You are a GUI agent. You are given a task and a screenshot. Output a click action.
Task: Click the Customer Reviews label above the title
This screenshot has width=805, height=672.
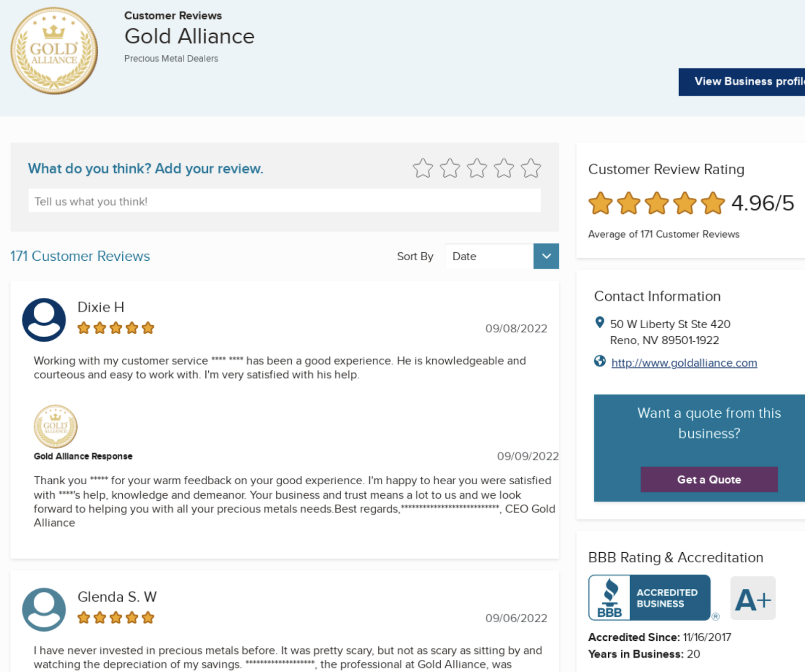tap(173, 16)
